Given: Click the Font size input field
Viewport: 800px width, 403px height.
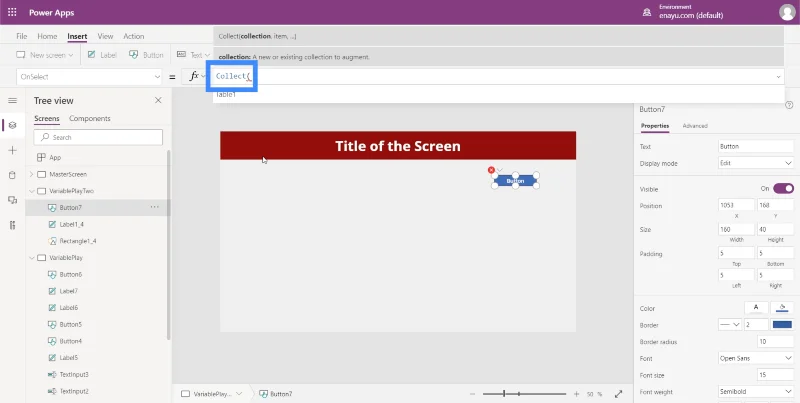Looking at the screenshot, I should click(x=776, y=375).
